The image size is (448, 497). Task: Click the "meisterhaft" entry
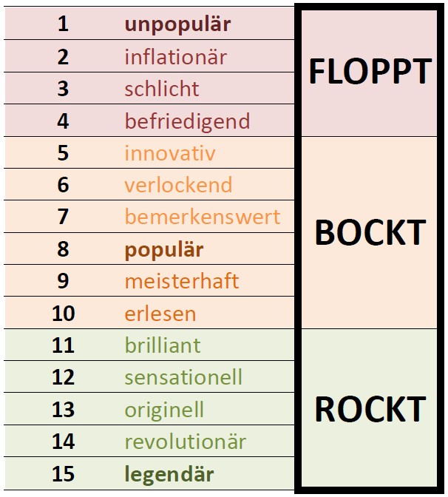tap(182, 282)
